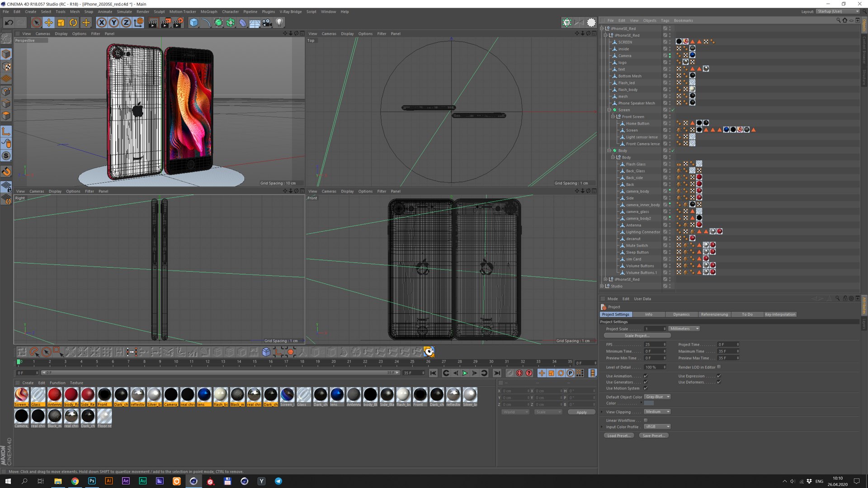Toggle the Z-axis lock
This screenshot has width=868, height=488.
coord(126,22)
